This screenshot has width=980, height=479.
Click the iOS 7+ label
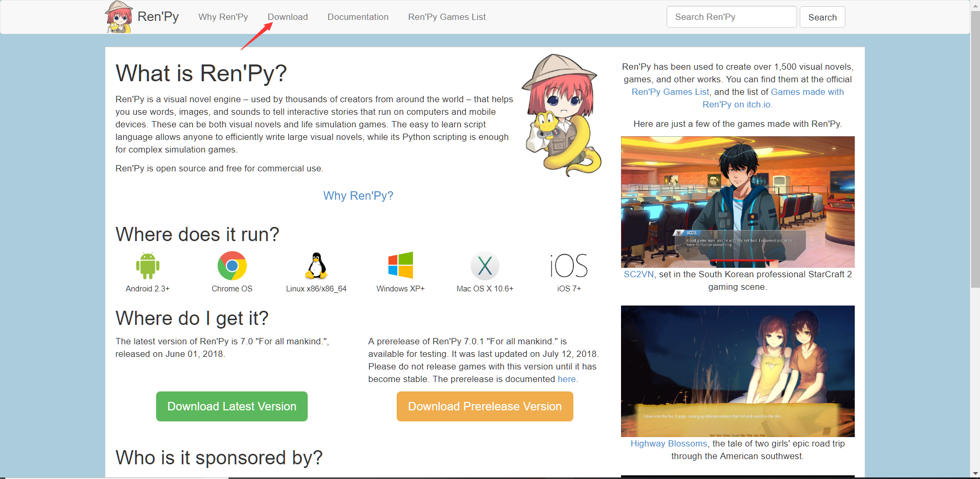[569, 289]
